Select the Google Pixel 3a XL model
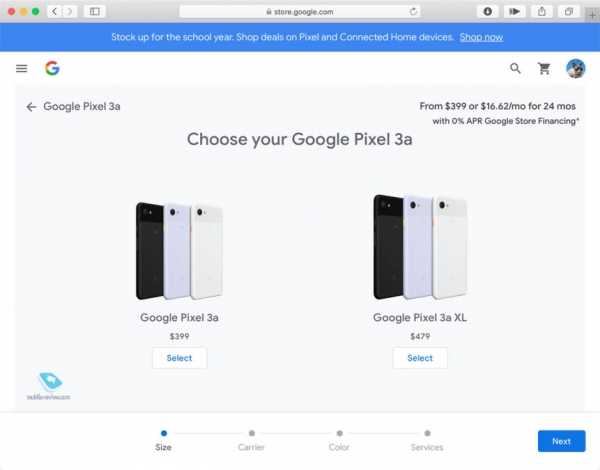This screenshot has height=470, width=600. click(420, 358)
